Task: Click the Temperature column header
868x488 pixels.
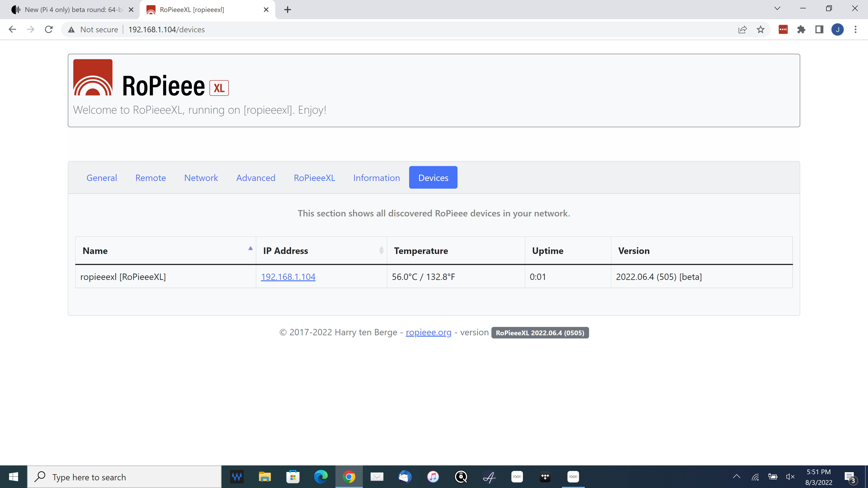Action: (x=456, y=251)
